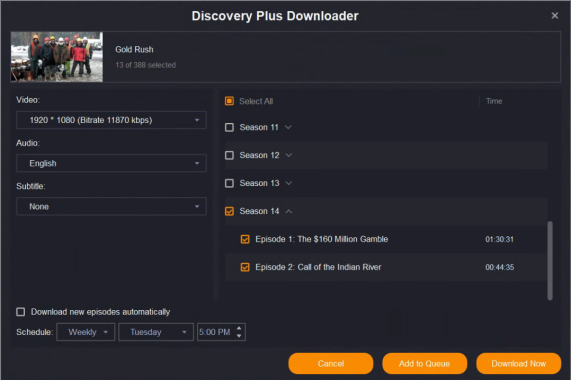
Task: Open the Tuesday day dropdown
Action: tap(156, 332)
